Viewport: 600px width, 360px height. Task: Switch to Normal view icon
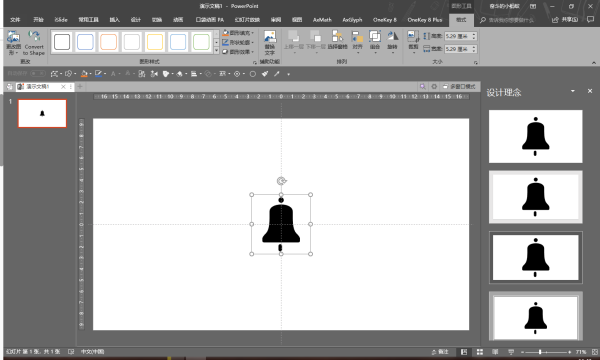pos(464,352)
